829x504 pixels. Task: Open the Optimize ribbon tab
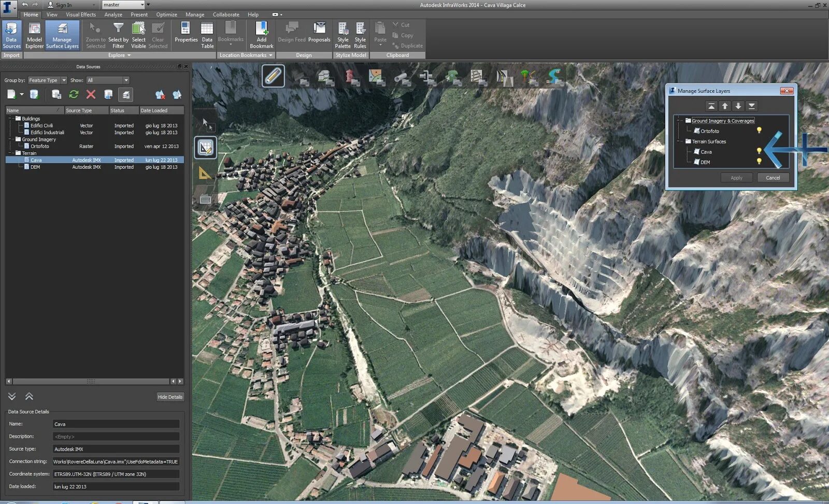click(167, 15)
